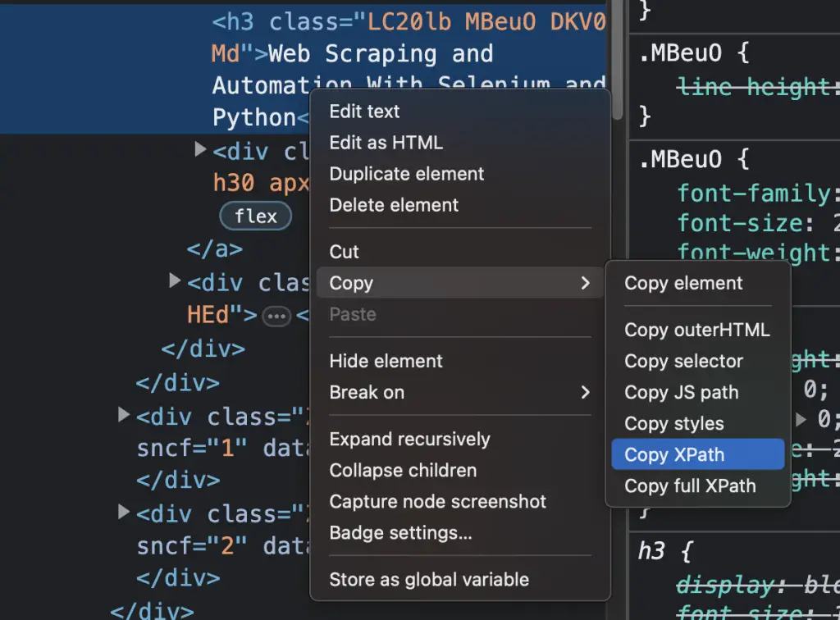Choose Copy element in submenu
840x620 pixels.
683,283
